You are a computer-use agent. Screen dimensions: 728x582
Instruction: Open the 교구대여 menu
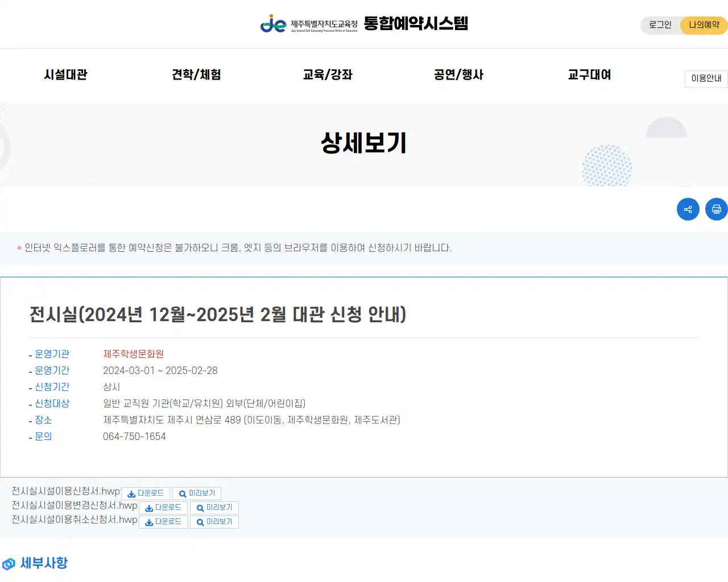[589, 74]
